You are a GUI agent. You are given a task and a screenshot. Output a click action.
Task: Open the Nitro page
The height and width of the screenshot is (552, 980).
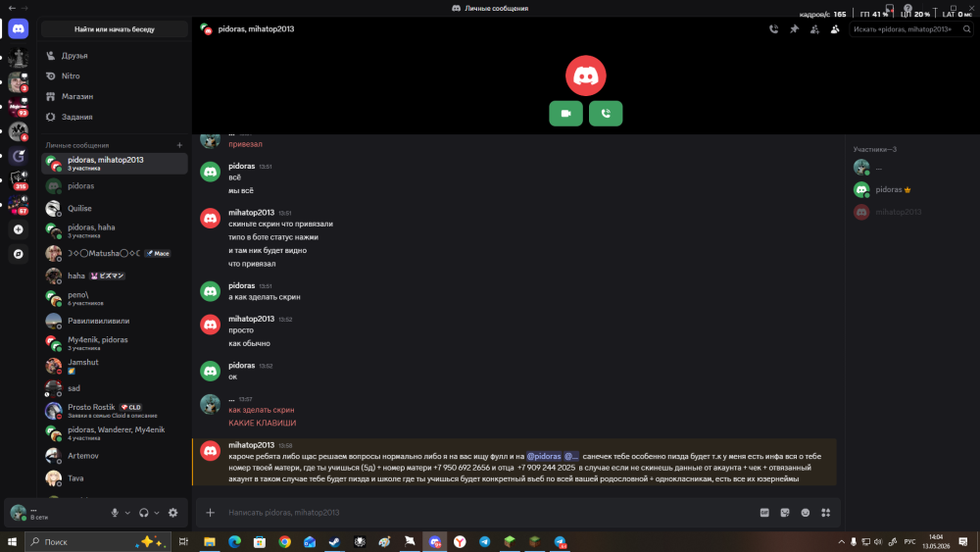[115, 75]
